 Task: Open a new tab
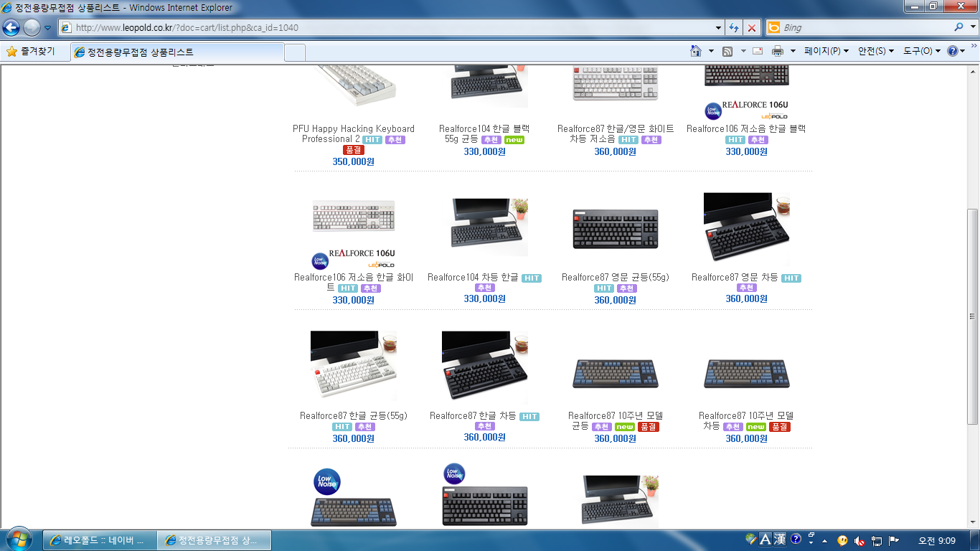point(295,52)
